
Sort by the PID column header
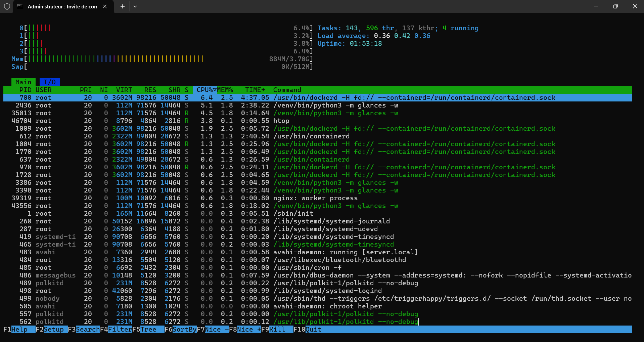tap(26, 90)
